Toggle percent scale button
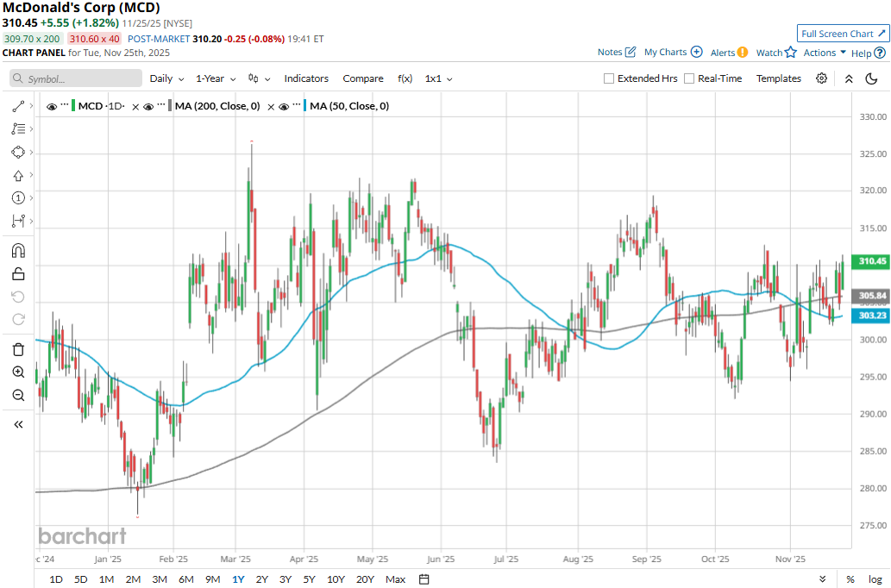891x588 pixels. [x=850, y=579]
